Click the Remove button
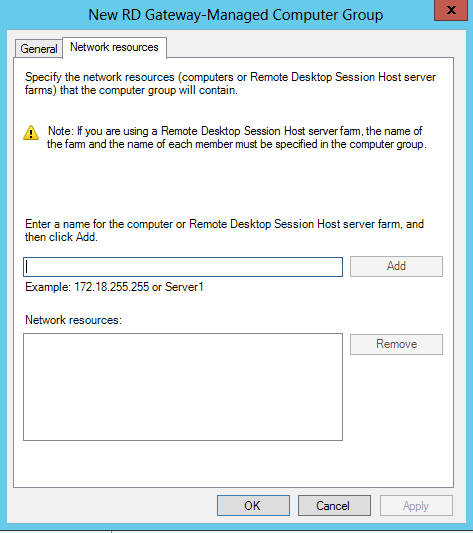The width and height of the screenshot is (473, 533). coord(396,344)
